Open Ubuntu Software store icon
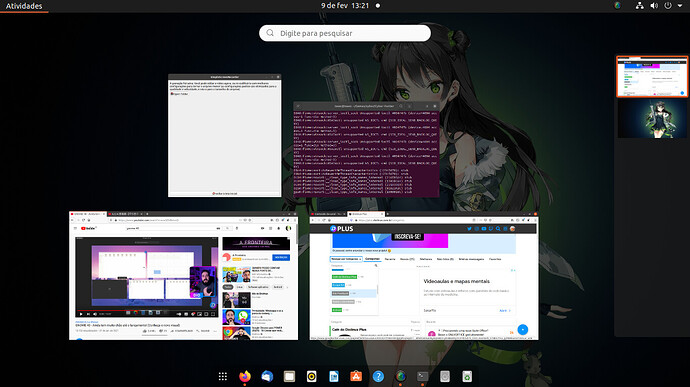 (x=356, y=376)
